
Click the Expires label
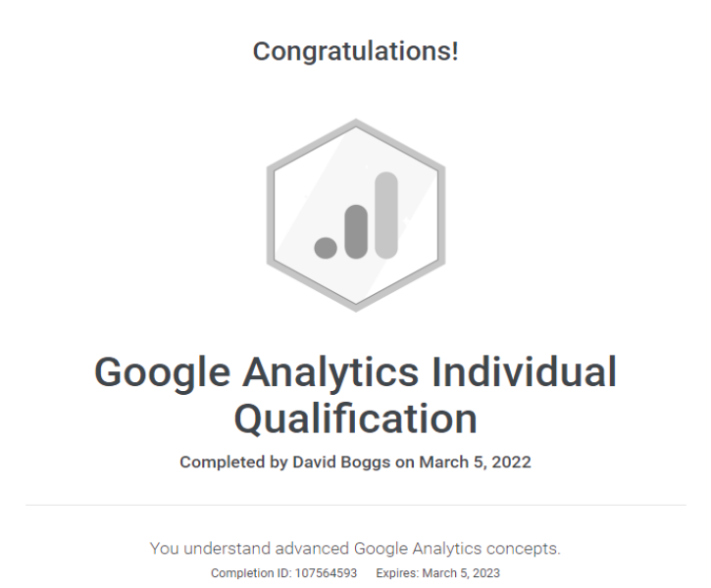tap(397, 573)
